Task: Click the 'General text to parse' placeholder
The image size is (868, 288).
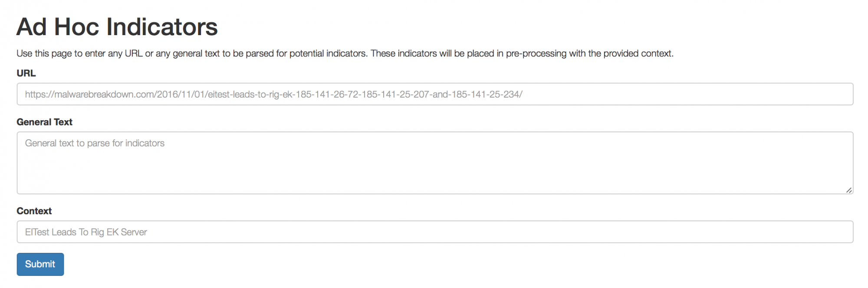Action: pos(95,144)
